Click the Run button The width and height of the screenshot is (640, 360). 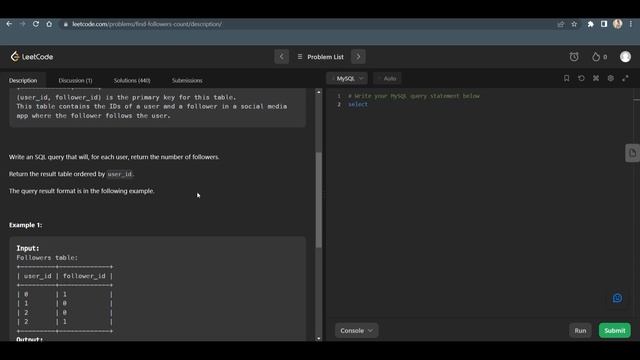tap(580, 331)
